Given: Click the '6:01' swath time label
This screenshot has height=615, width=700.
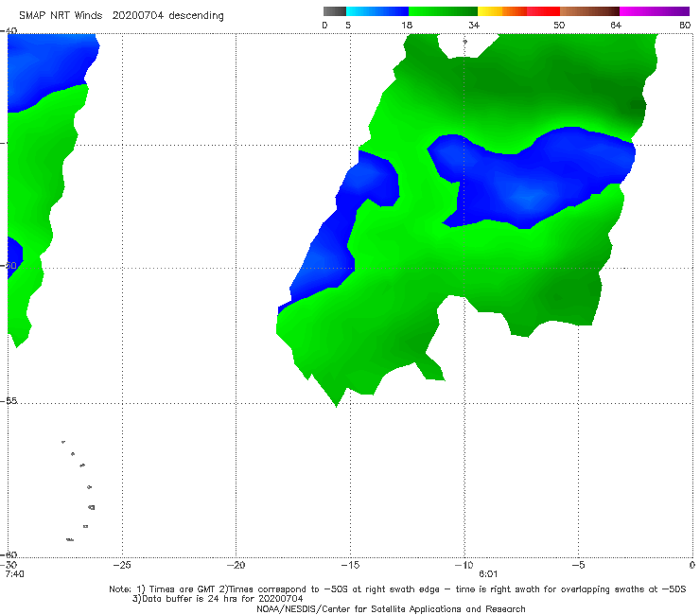Looking at the screenshot, I should (488, 574).
